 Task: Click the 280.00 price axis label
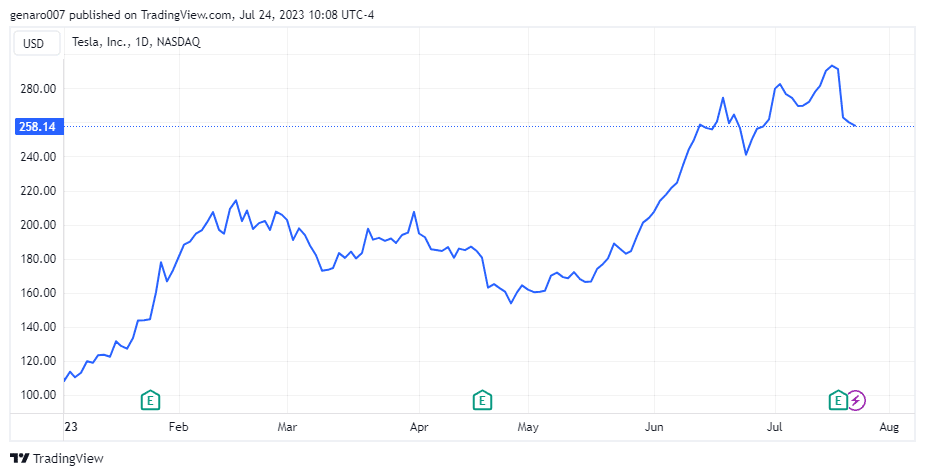39,89
